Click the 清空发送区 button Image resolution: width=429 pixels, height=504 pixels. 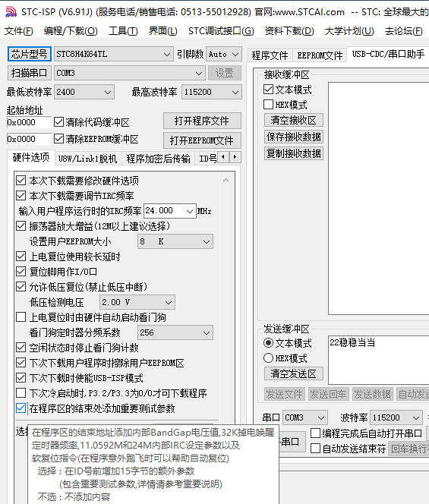coord(294,373)
